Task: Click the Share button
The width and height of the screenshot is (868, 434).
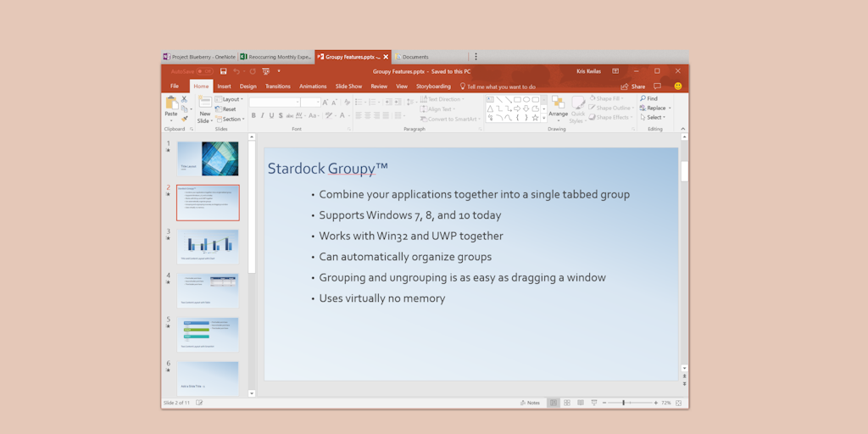Action: coord(632,86)
